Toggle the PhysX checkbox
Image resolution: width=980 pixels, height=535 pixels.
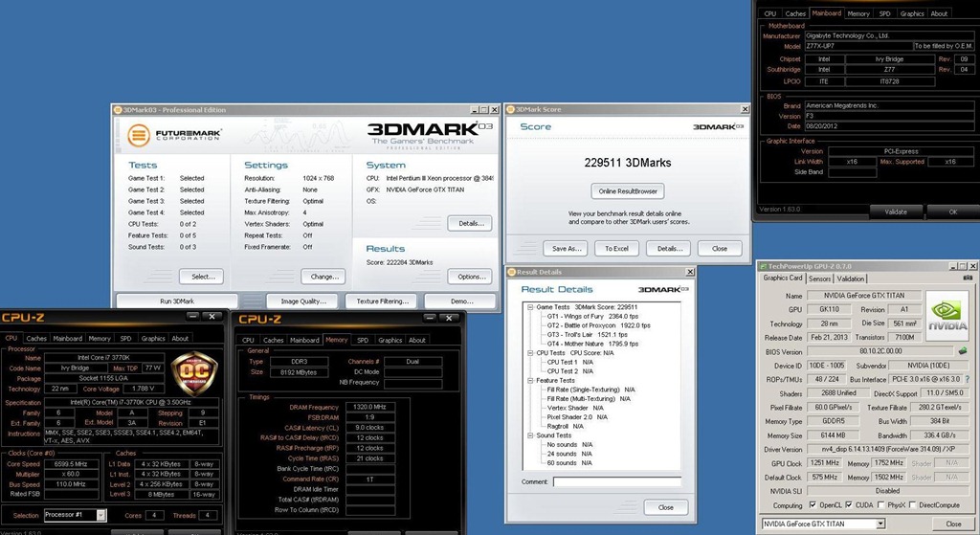pyautogui.click(x=880, y=505)
